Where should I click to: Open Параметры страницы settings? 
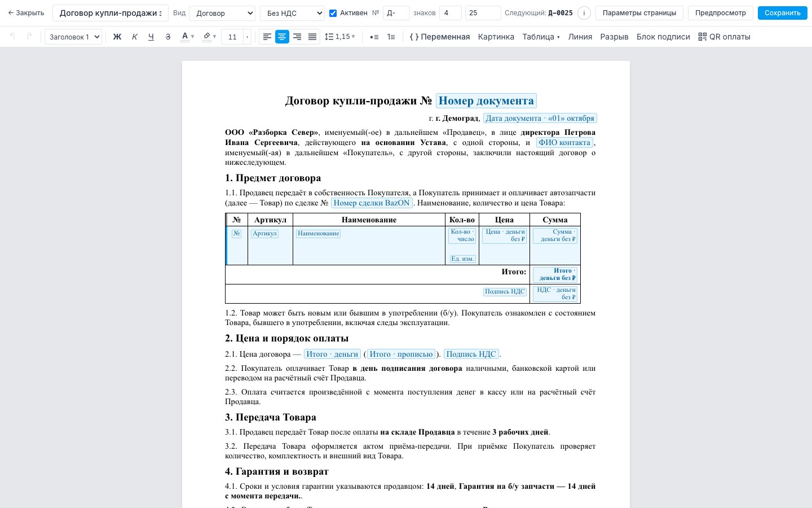click(639, 13)
